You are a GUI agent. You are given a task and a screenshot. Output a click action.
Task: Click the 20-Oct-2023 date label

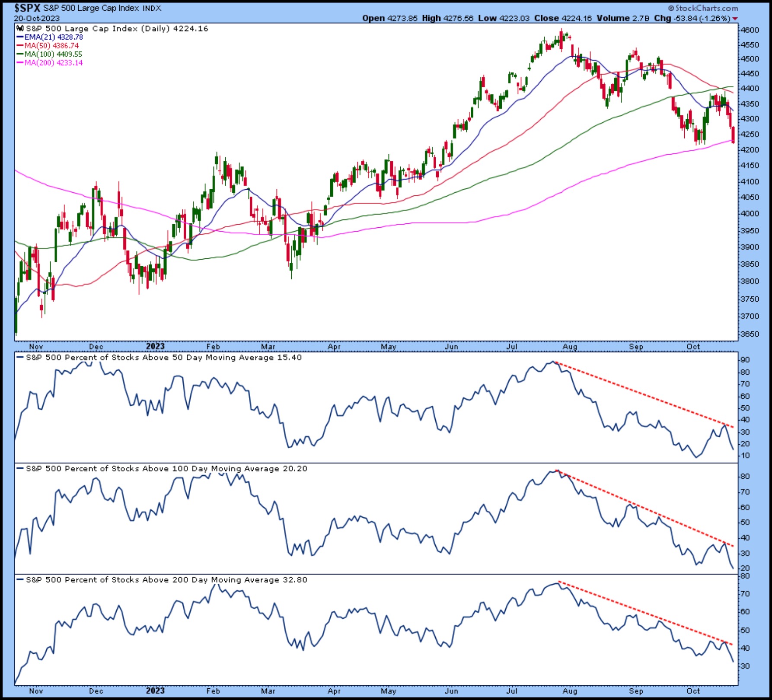(37, 19)
